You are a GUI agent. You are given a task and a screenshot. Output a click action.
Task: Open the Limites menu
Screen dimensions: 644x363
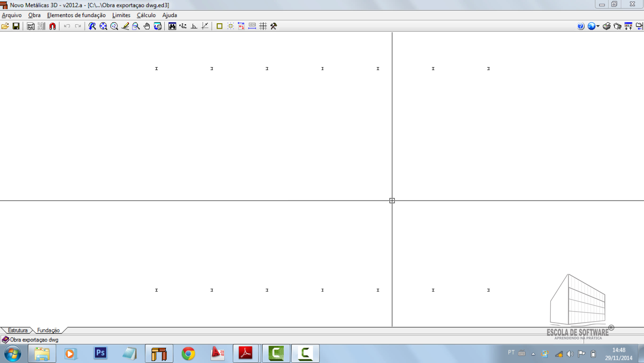coord(121,15)
